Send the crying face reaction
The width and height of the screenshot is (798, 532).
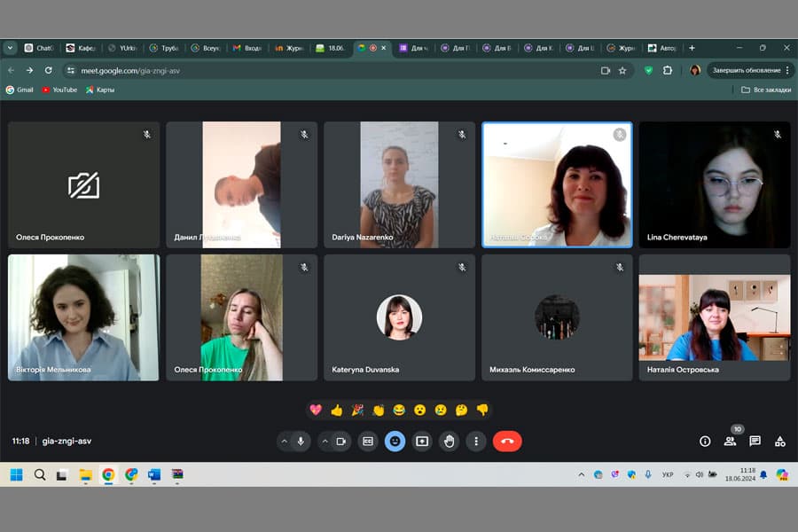(x=441, y=410)
